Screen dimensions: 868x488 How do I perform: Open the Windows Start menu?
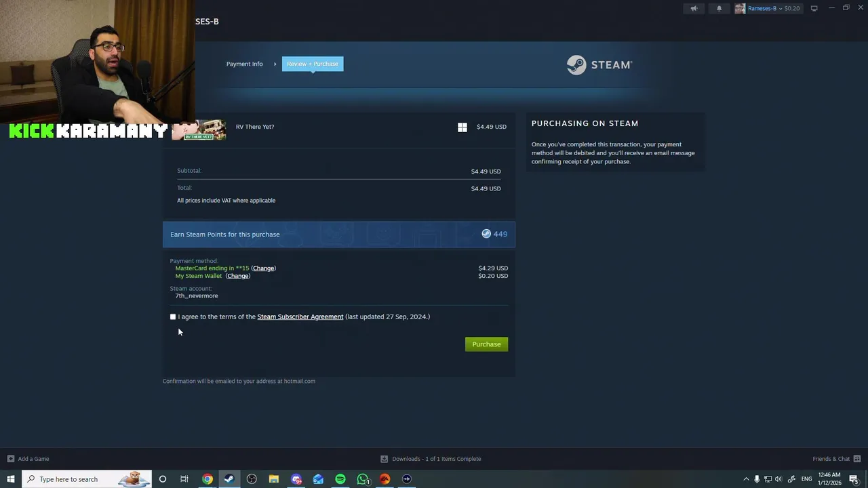[x=10, y=479]
